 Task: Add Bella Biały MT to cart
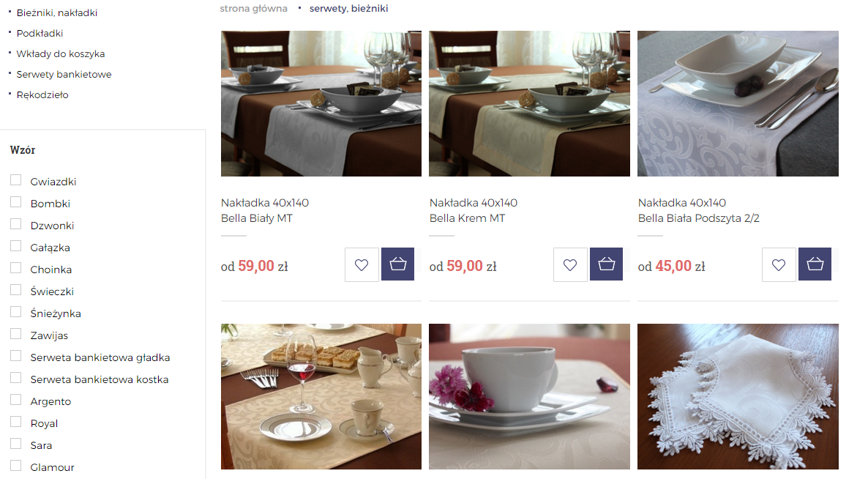point(397,264)
